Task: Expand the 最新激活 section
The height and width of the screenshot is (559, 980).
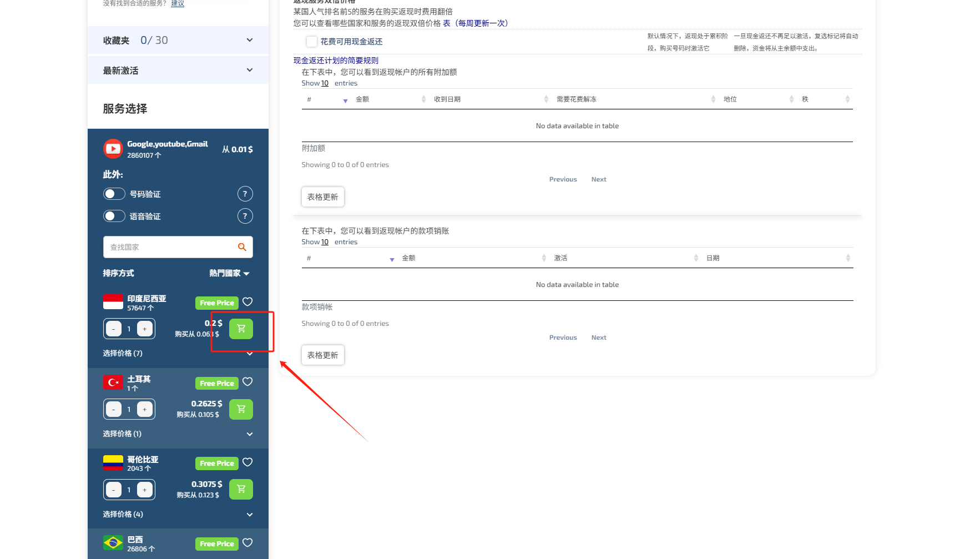Action: [178, 70]
